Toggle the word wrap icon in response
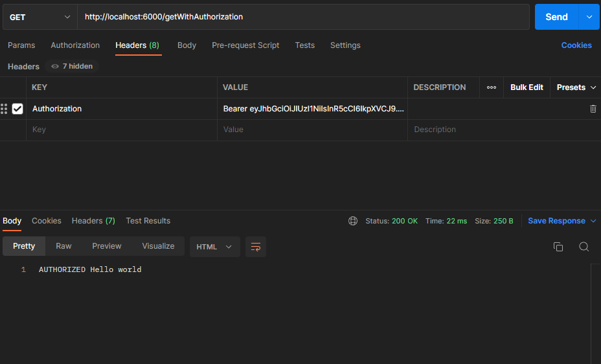601x364 pixels. [256, 247]
